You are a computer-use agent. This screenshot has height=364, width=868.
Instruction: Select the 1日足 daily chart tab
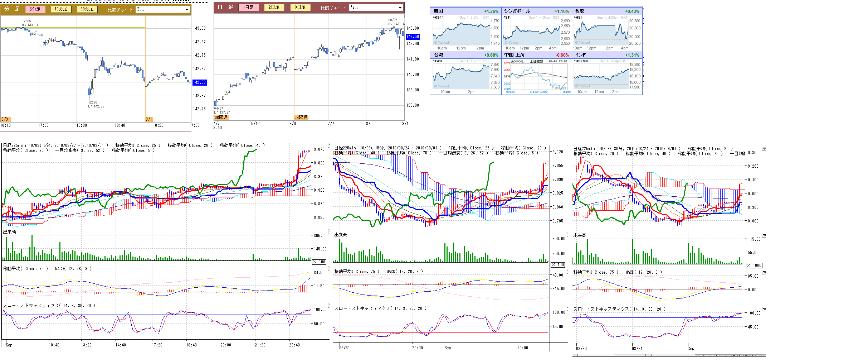[248, 8]
